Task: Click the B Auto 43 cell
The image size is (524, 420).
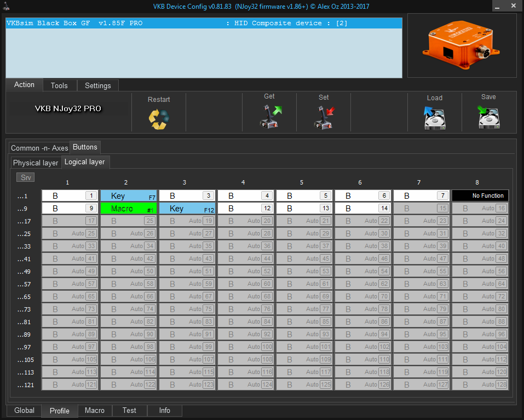Action: 187,259
